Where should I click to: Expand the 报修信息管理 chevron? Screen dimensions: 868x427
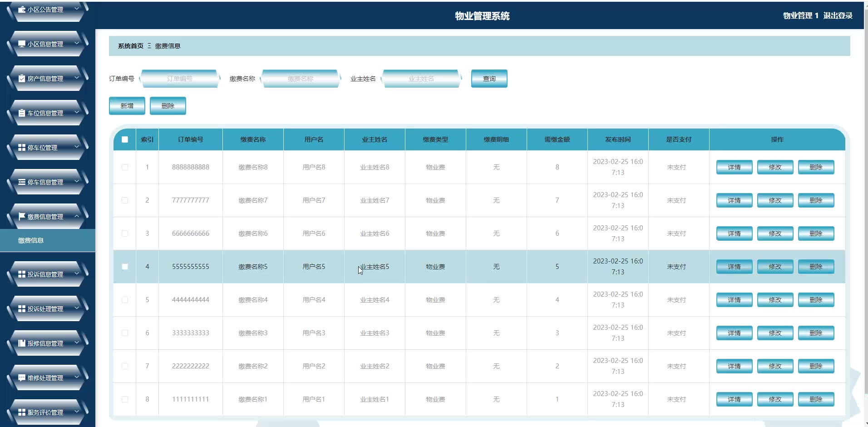(x=77, y=343)
